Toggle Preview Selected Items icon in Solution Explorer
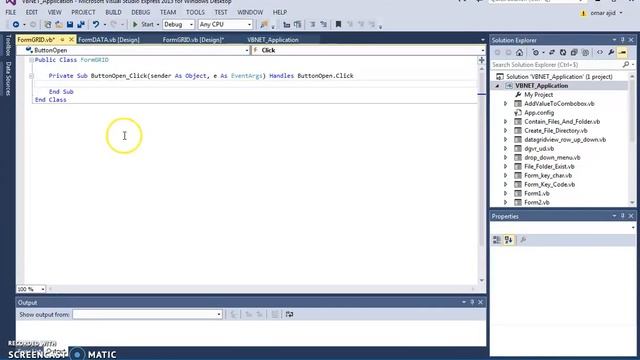The image size is (640, 360). coord(622,52)
